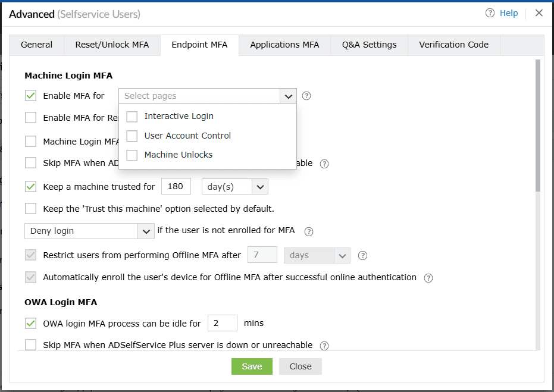
Task: Click help icon beside OWA Skip MFA option
Action: [324, 346]
